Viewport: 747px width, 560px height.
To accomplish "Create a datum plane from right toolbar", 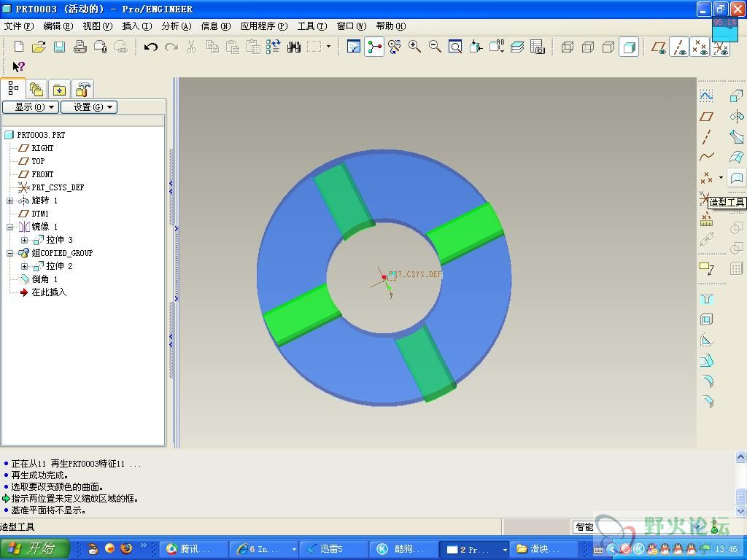I will (x=706, y=117).
